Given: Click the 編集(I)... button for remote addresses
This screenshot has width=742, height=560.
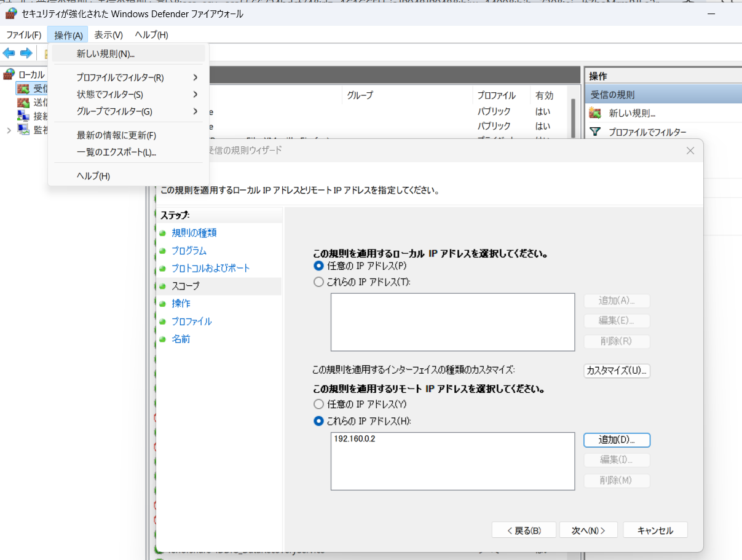Looking at the screenshot, I should point(617,460).
